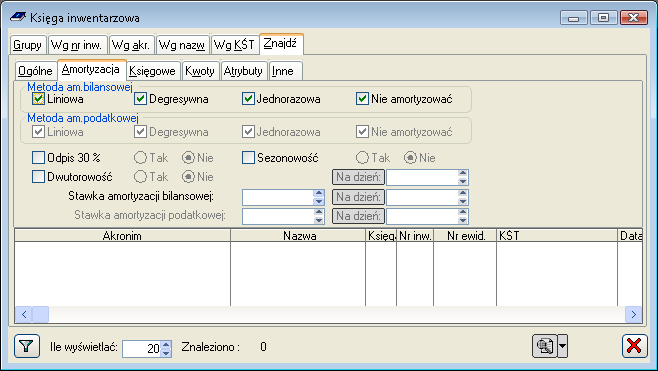658x371 pixels.
Task: Click the filter funnel icon button
Action: click(x=27, y=346)
